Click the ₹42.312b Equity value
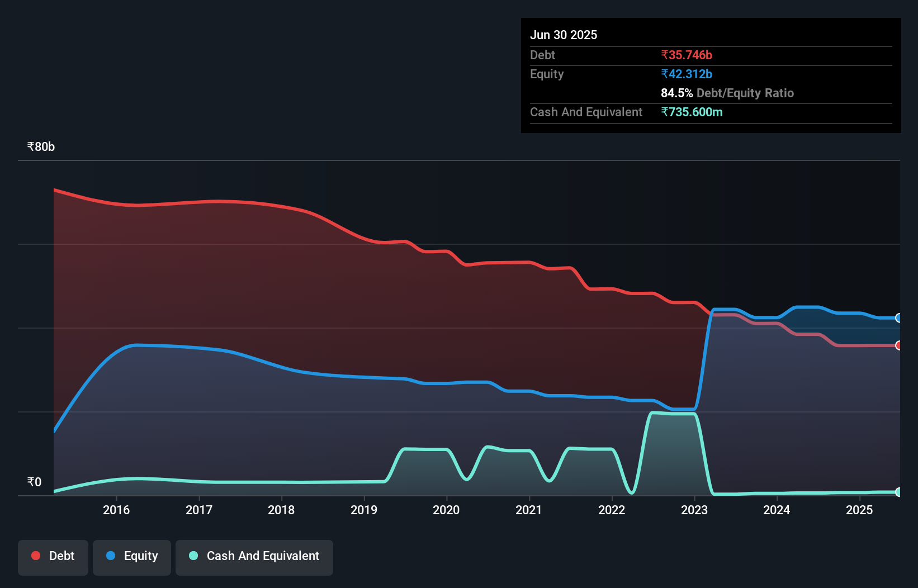918x588 pixels. [x=686, y=74]
